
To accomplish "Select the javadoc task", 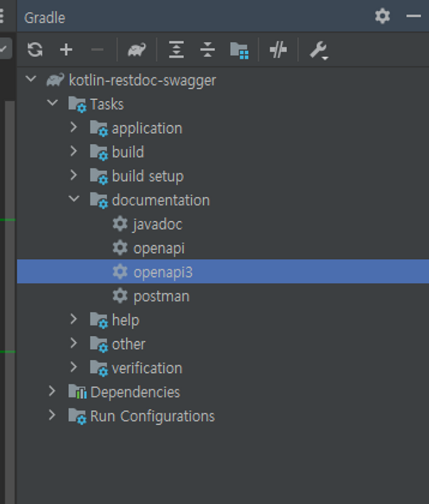I will tap(223, 224).
